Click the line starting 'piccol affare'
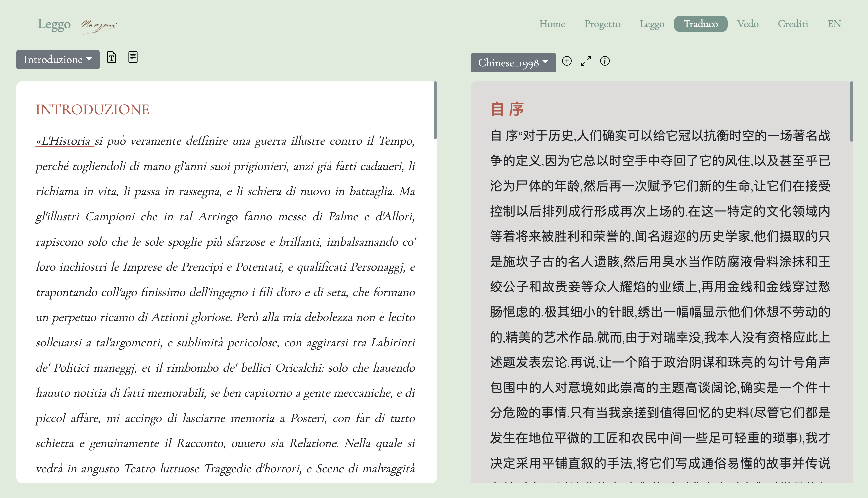 coord(225,418)
